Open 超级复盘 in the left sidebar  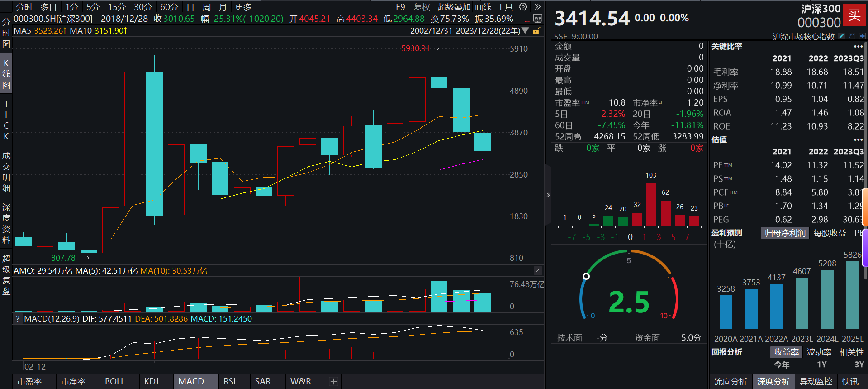point(6,274)
